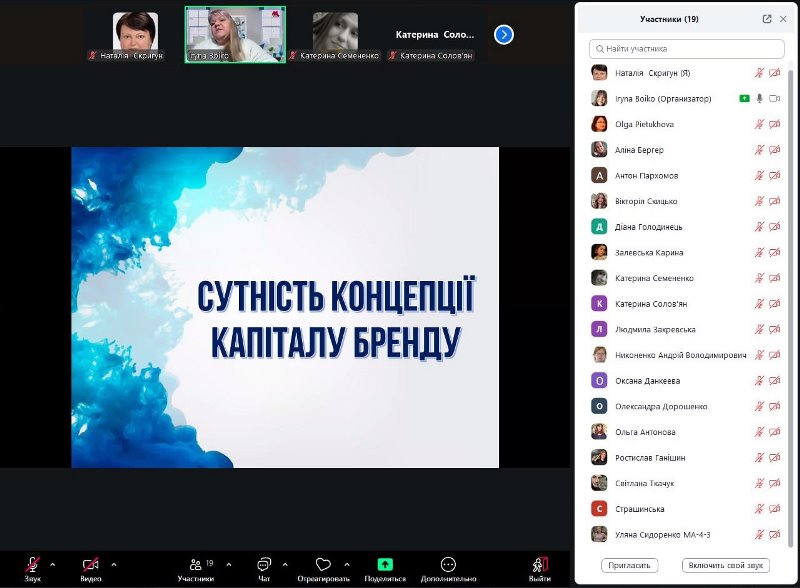The width and height of the screenshot is (800, 588).
Task: Pop out the participants panel
Action: pyautogui.click(x=768, y=18)
